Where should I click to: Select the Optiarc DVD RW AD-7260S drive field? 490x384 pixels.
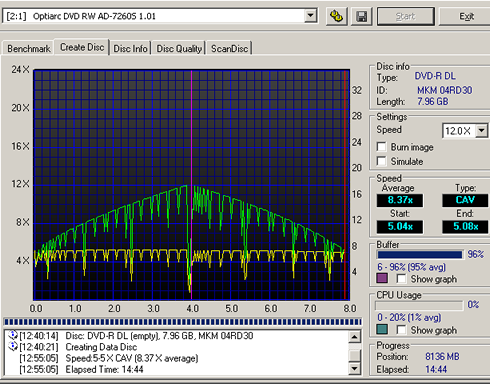[160, 16]
